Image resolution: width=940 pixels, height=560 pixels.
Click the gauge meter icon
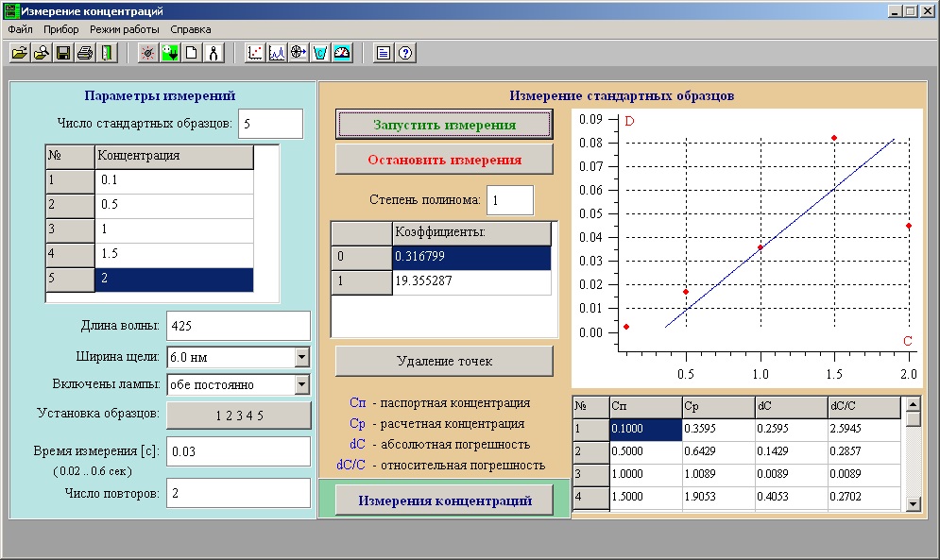(x=342, y=53)
